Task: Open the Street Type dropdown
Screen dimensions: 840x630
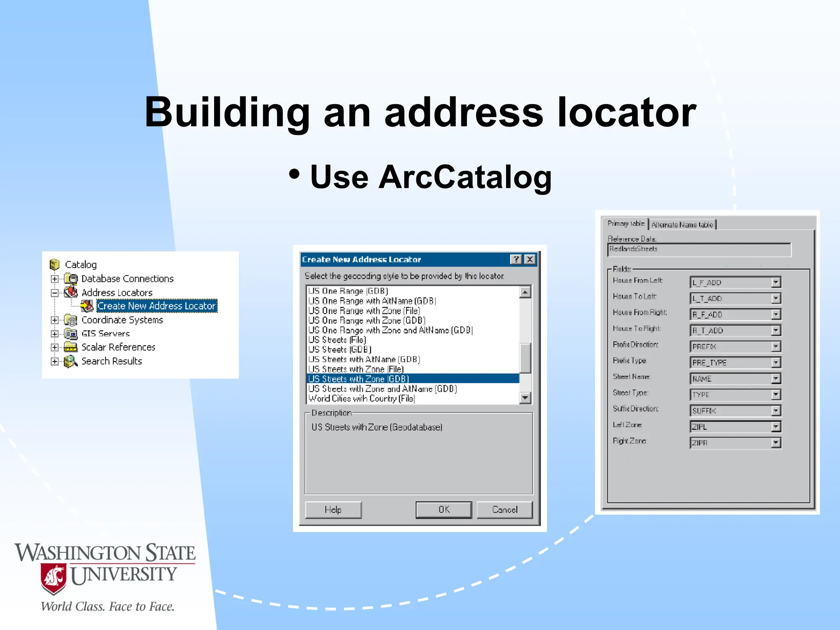Action: click(x=775, y=395)
